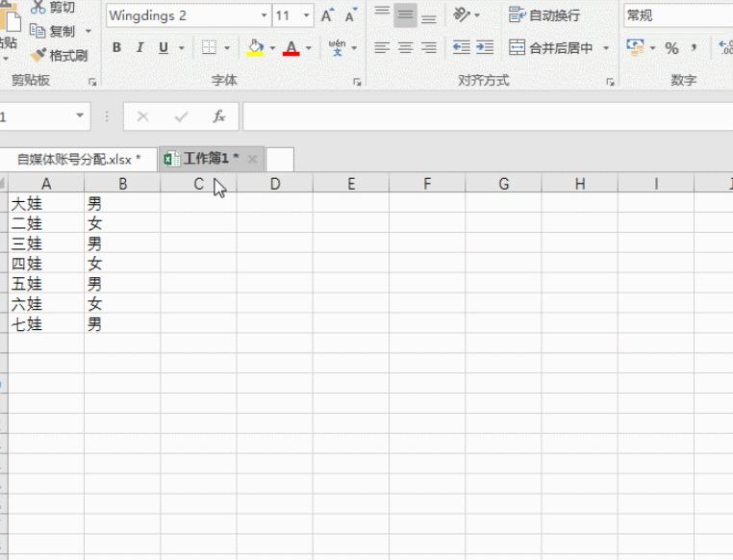Open the underline style dropdown
The image size is (733, 560).
(182, 48)
